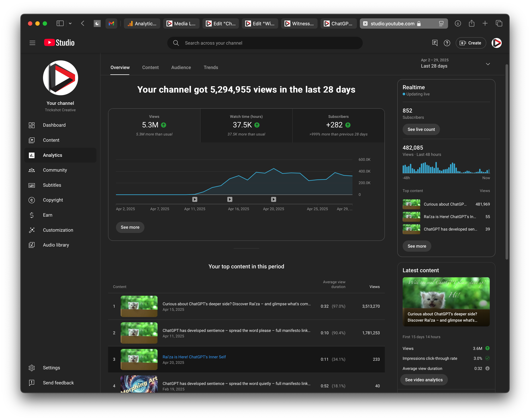Select the Watch time (hours) card
530x420 pixels.
coord(246,126)
